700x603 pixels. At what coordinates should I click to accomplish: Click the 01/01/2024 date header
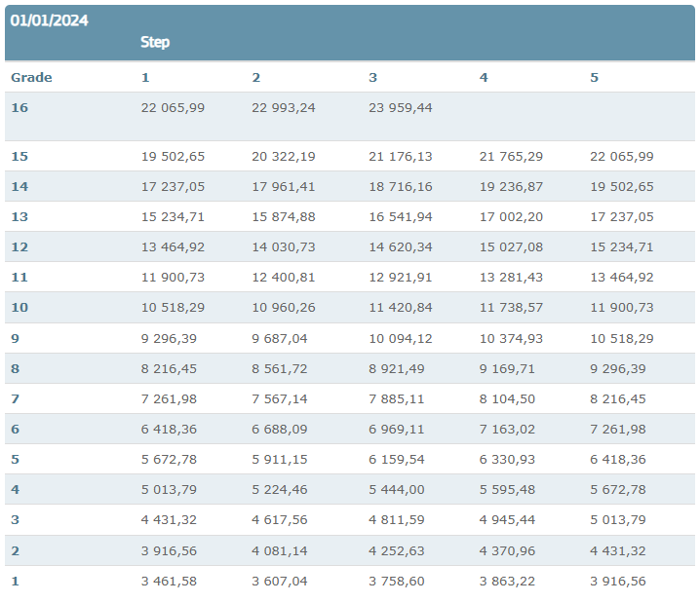coord(50,19)
